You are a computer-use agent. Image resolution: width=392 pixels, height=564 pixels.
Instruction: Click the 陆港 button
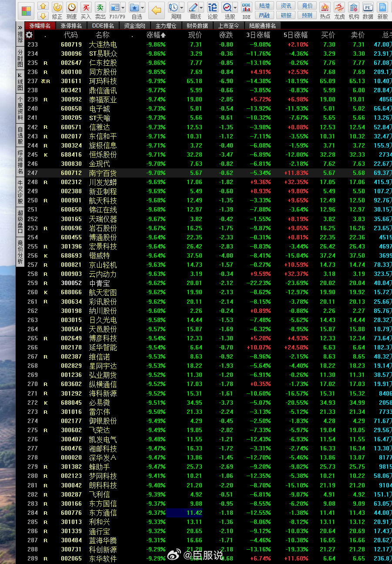point(264,6)
